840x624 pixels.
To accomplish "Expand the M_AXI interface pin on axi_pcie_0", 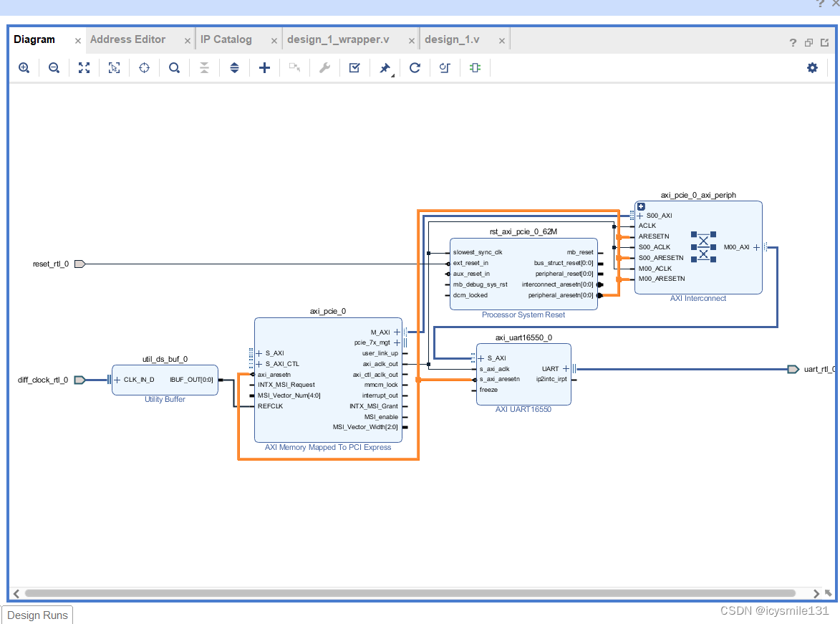I will pos(397,332).
